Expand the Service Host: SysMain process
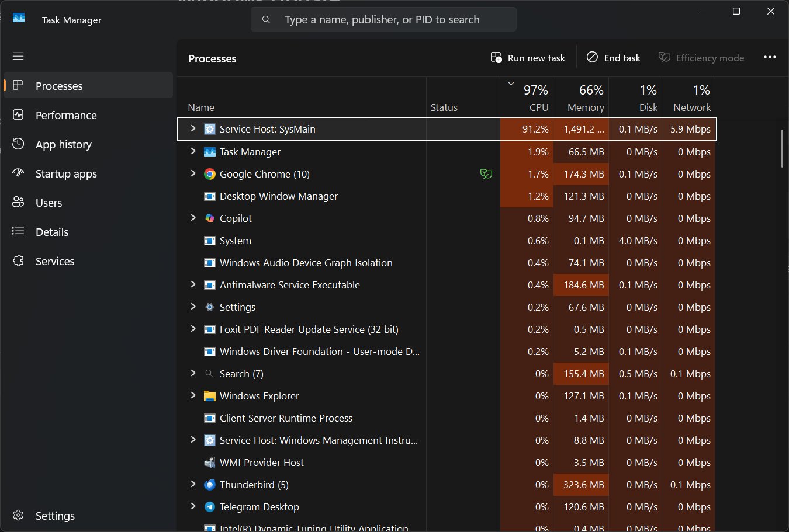This screenshot has height=532, width=789. click(193, 128)
